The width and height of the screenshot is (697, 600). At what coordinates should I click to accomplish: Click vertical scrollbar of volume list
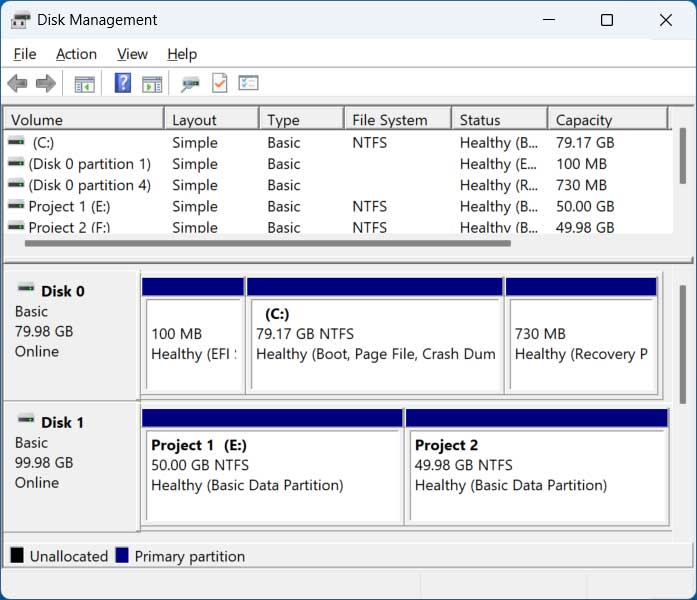(x=683, y=156)
